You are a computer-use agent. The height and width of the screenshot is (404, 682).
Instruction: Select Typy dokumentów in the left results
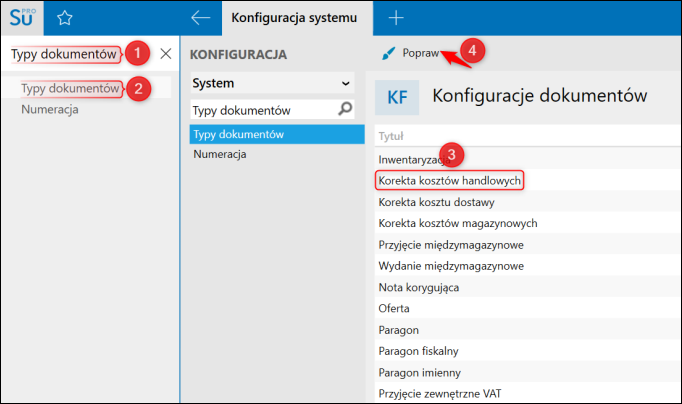pos(70,88)
